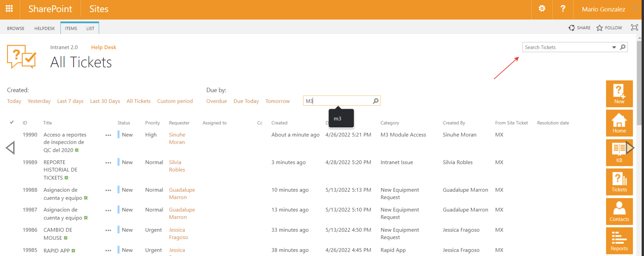This screenshot has height=256, width=644.
Task: Expand the Search Tickets dropdown arrow
Action: (x=614, y=47)
